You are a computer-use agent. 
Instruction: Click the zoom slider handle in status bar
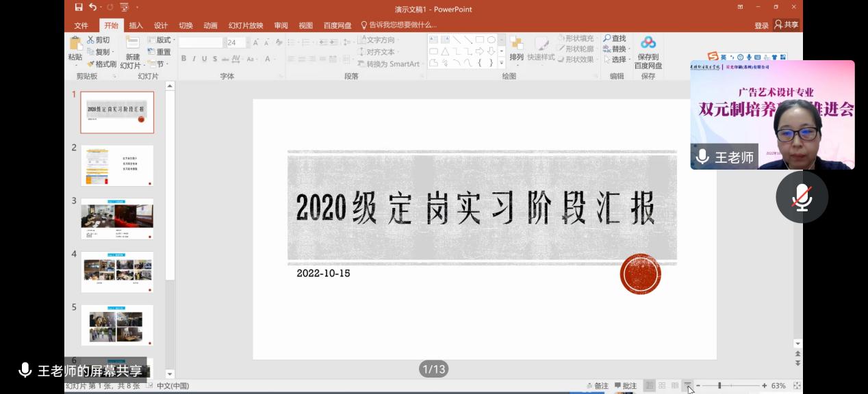[x=719, y=386]
